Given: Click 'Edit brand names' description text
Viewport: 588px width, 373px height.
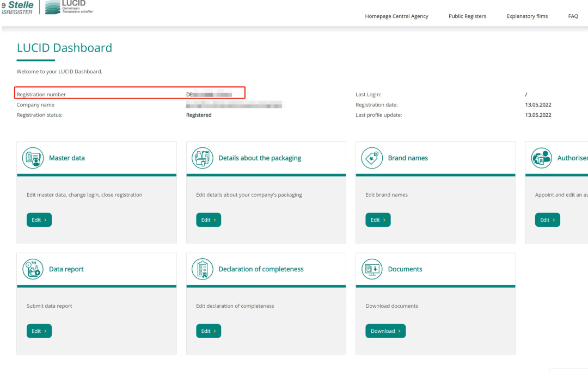Looking at the screenshot, I should pos(387,195).
